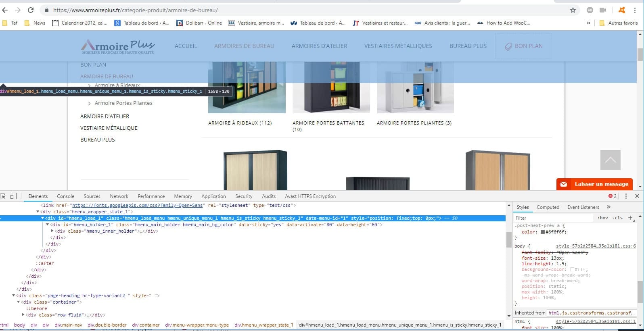Show more Styles pane tabs chevron

[608, 207]
